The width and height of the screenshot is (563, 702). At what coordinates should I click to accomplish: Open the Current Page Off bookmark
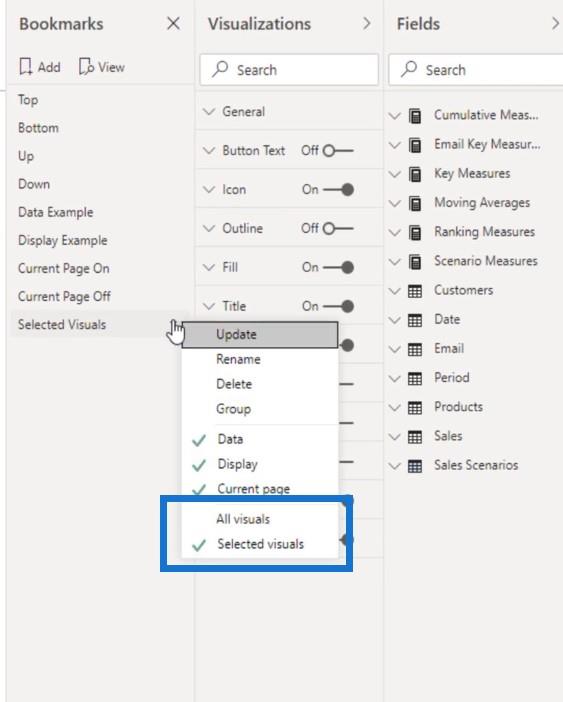point(64,296)
